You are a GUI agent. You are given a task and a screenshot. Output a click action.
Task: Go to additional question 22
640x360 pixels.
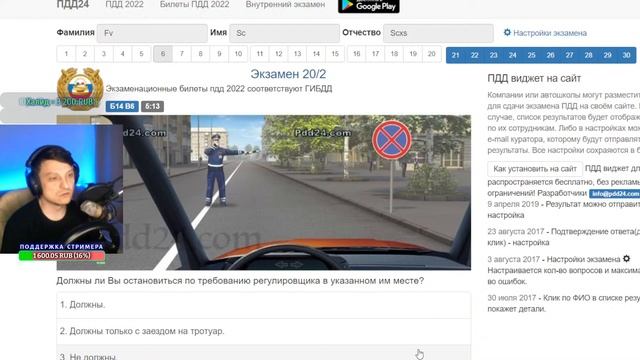(x=474, y=55)
